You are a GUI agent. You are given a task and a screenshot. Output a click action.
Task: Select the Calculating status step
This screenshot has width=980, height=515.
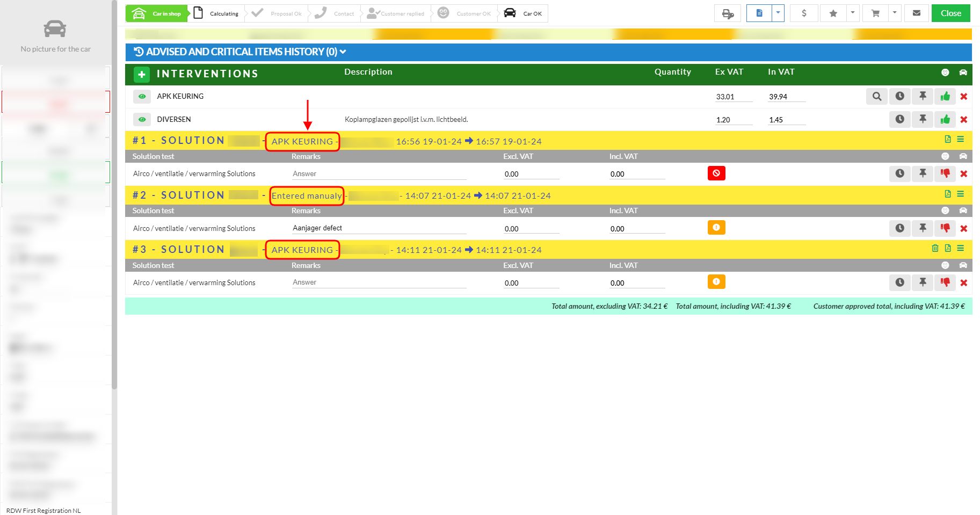pos(216,13)
